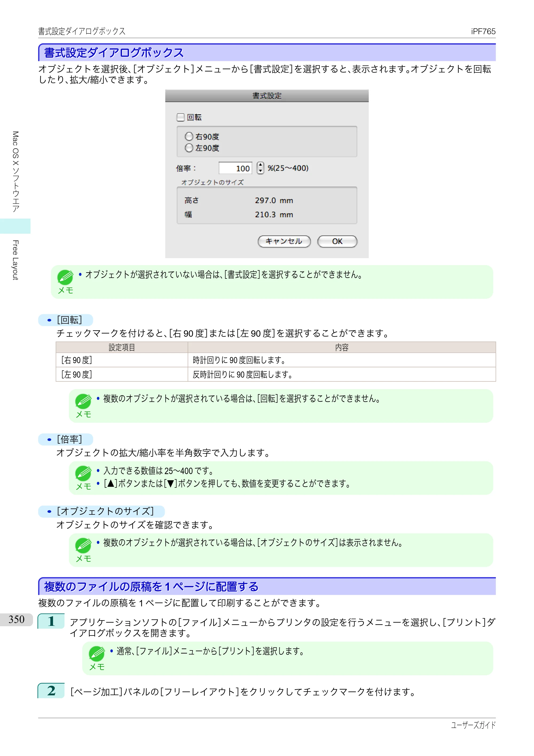
Task: Click the iPF765 header label
Action: click(x=483, y=31)
